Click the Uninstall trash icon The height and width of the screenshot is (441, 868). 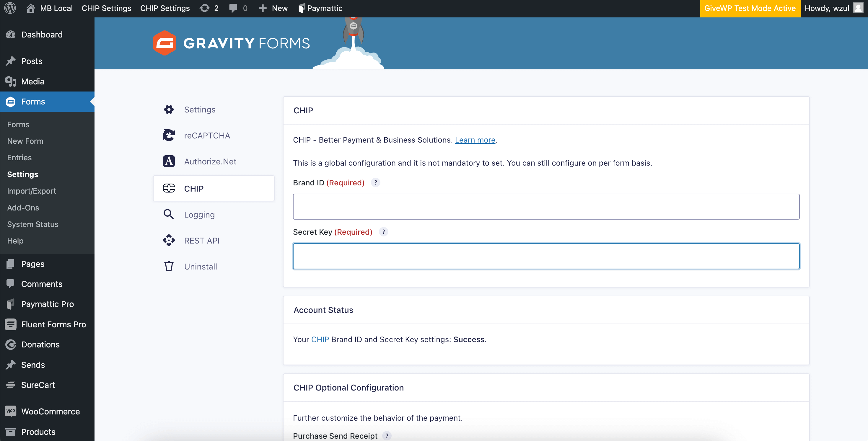coord(169,267)
